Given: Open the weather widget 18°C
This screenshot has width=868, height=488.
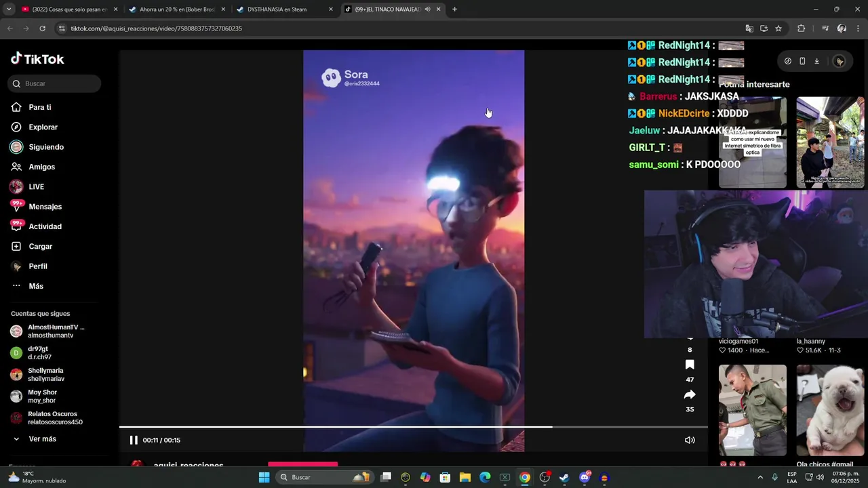Looking at the screenshot, I should (x=37, y=477).
